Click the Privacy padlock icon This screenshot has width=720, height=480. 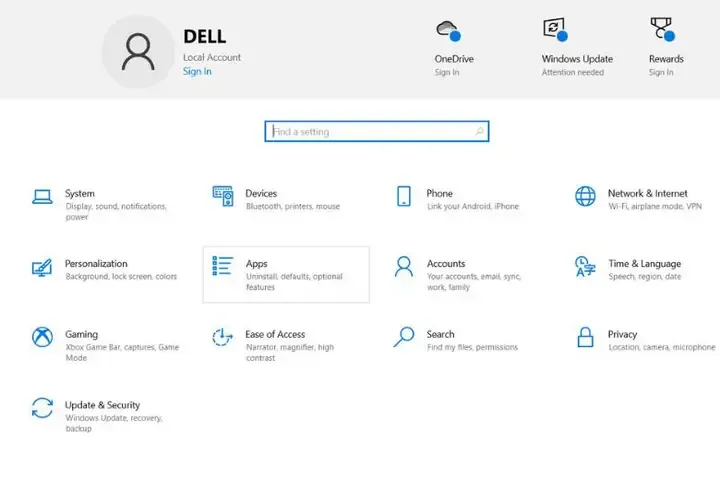click(585, 337)
